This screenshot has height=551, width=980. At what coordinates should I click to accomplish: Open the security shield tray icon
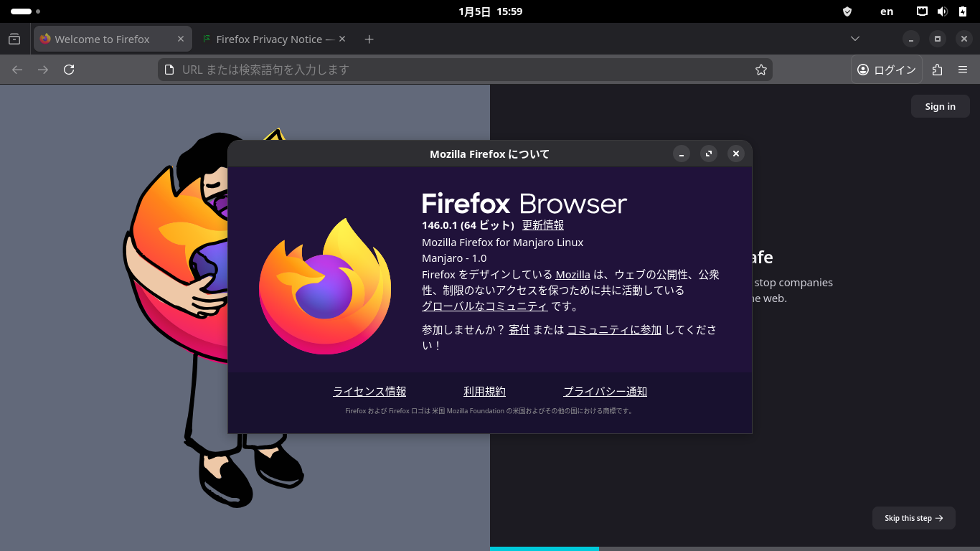(x=847, y=11)
